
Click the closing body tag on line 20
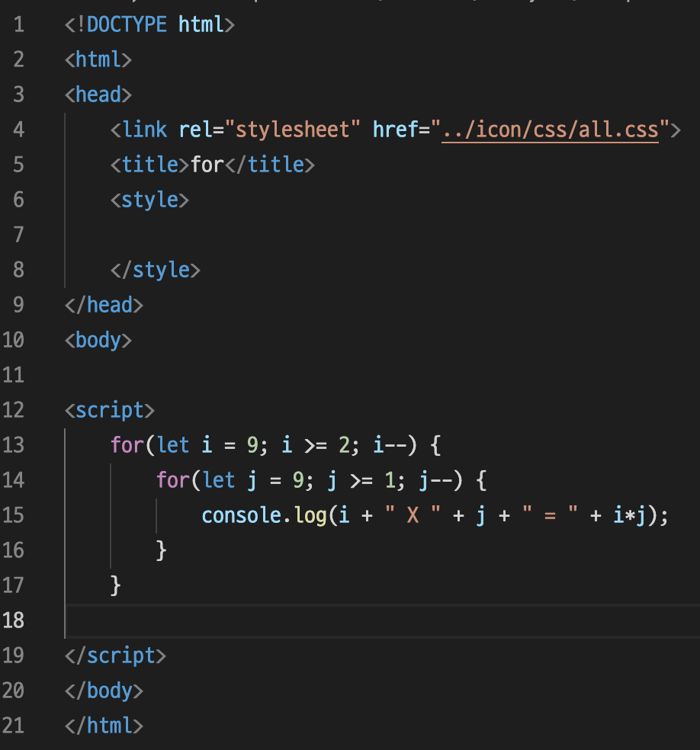coord(104,691)
